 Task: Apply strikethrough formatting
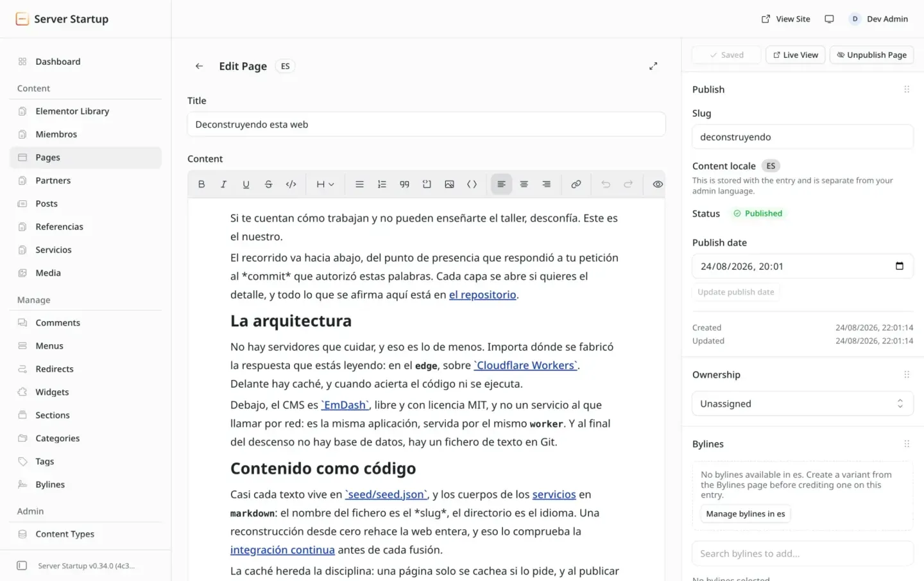click(268, 184)
